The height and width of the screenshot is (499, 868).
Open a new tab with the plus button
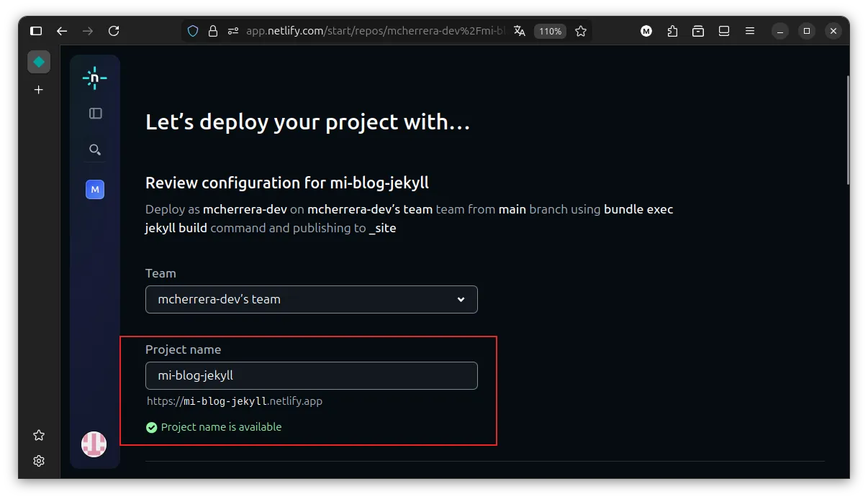tap(39, 90)
